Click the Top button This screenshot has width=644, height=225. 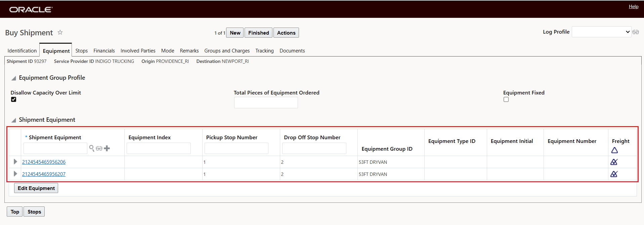coord(15,212)
